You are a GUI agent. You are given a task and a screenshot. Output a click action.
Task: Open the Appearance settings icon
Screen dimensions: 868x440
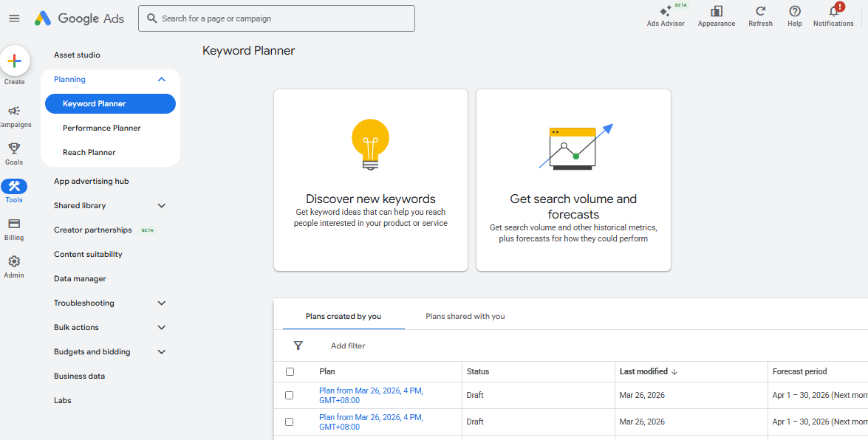click(x=716, y=13)
